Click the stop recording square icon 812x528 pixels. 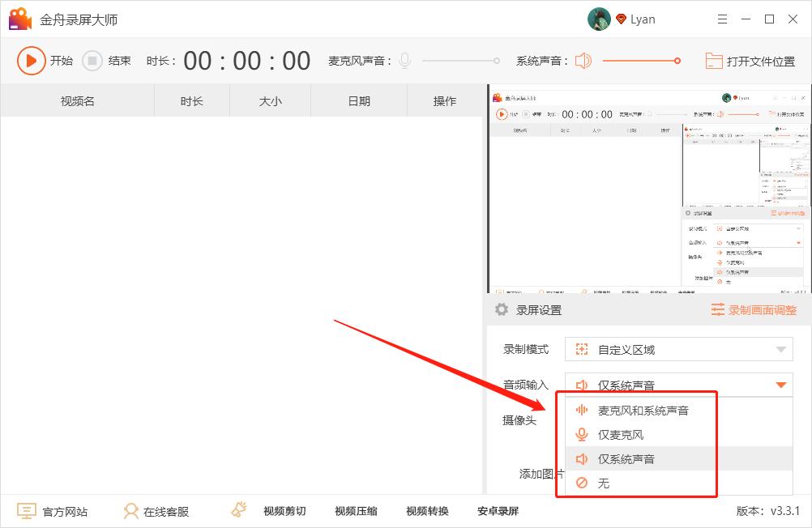pyautogui.click(x=92, y=61)
